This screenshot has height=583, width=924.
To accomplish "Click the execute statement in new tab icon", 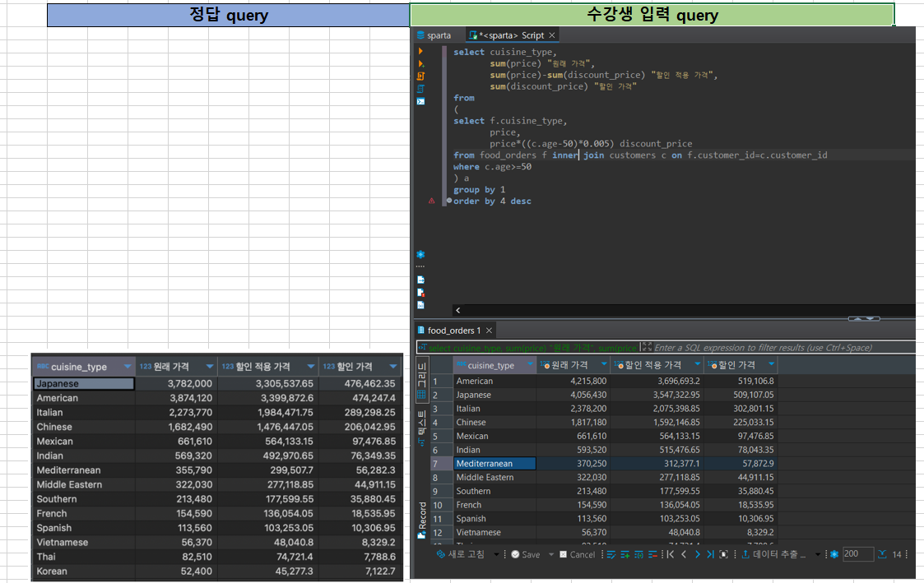I will click(x=420, y=63).
